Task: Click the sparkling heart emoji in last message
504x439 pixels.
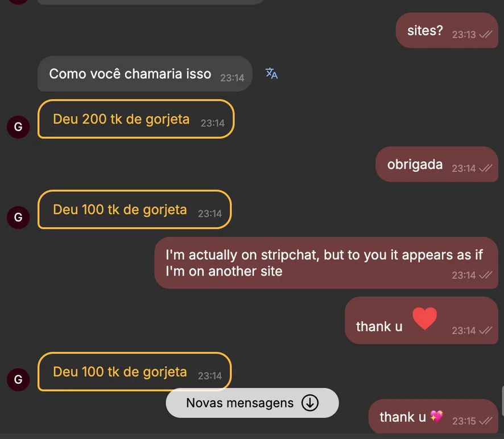Action: pyautogui.click(x=436, y=417)
